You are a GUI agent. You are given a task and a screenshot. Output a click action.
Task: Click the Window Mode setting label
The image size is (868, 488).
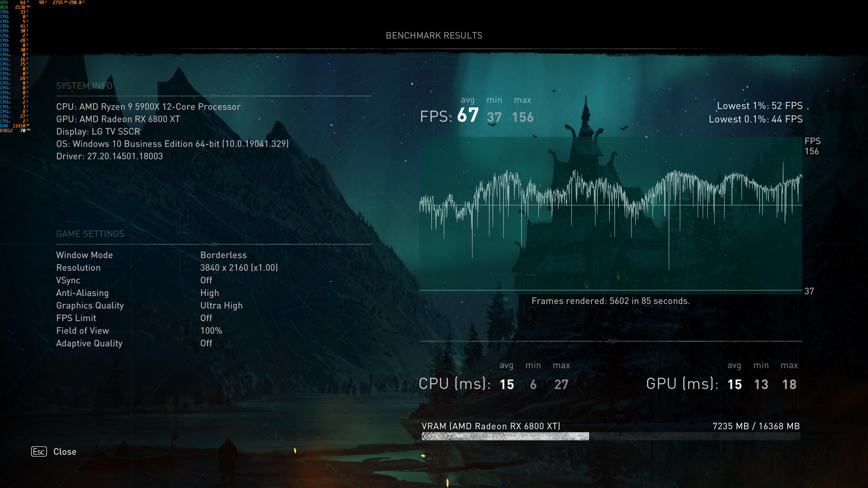point(85,255)
